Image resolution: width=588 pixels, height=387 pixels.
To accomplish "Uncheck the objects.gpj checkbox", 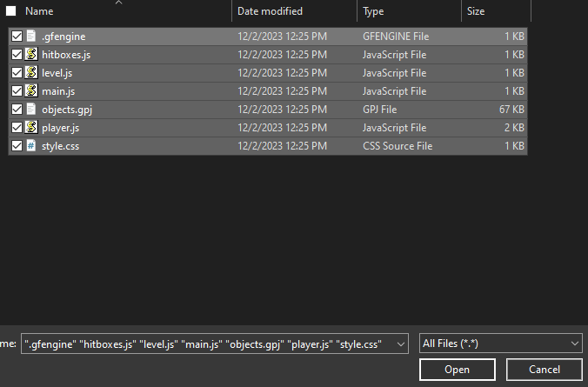I will click(x=17, y=110).
